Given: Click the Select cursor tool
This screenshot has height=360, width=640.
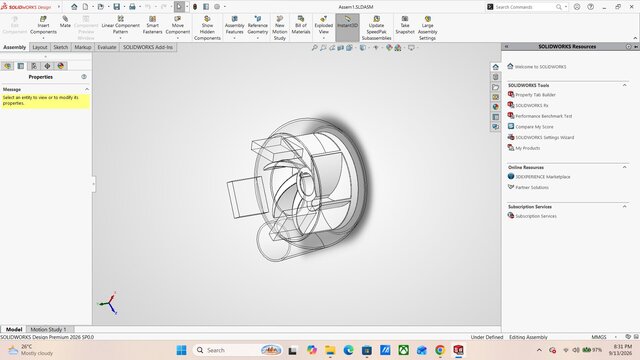Looking at the screenshot, I should 179,7.
